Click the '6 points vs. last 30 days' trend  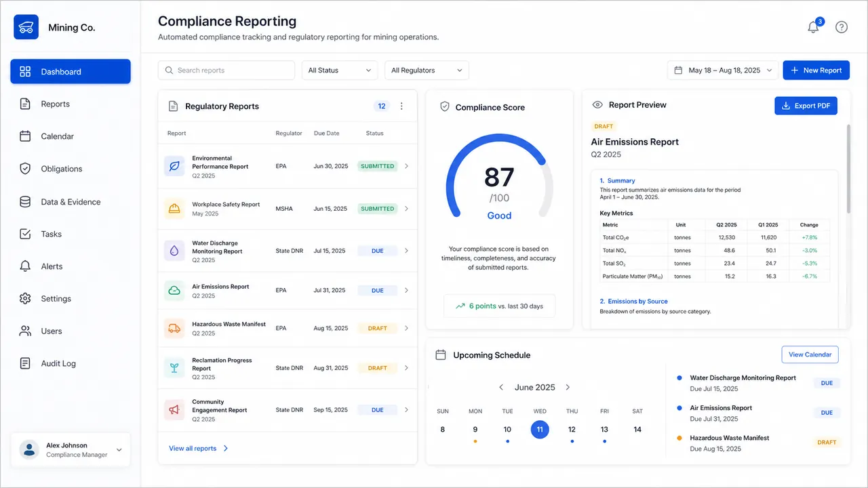[499, 306]
